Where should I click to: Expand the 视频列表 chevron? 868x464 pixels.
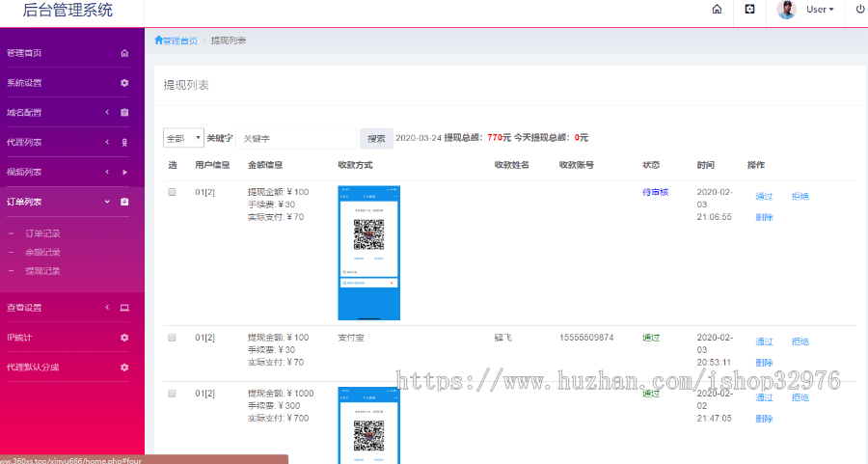pyautogui.click(x=107, y=173)
